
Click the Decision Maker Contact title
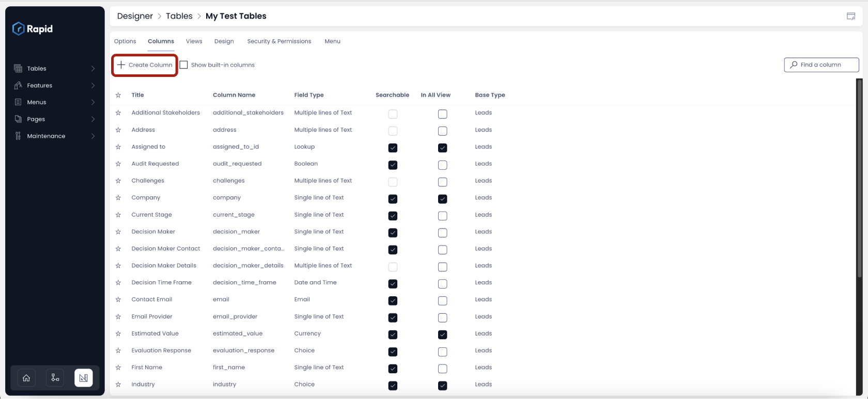pos(166,249)
